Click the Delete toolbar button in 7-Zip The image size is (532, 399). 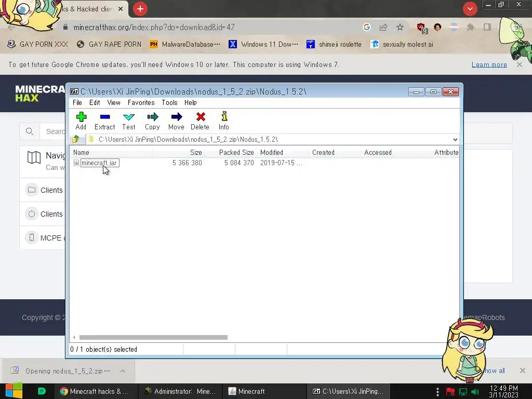200,121
